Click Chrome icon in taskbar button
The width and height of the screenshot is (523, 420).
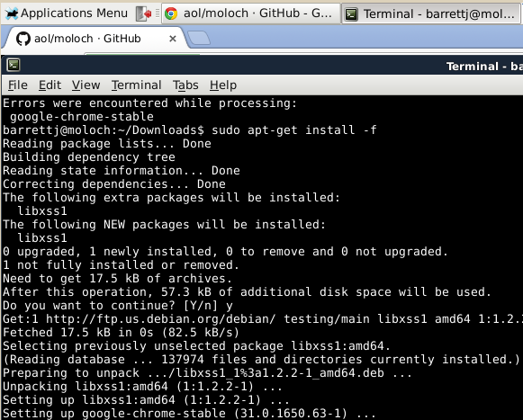(x=171, y=13)
